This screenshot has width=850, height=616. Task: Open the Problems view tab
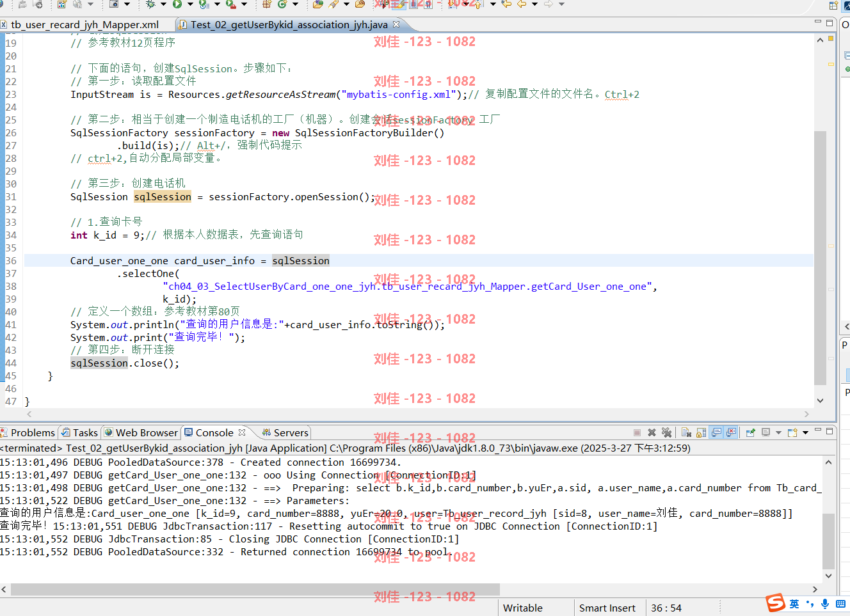click(x=28, y=433)
